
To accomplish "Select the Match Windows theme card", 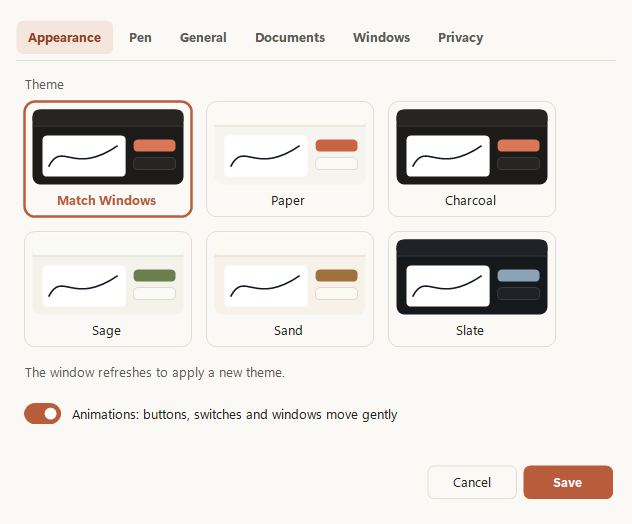I will click(x=108, y=159).
